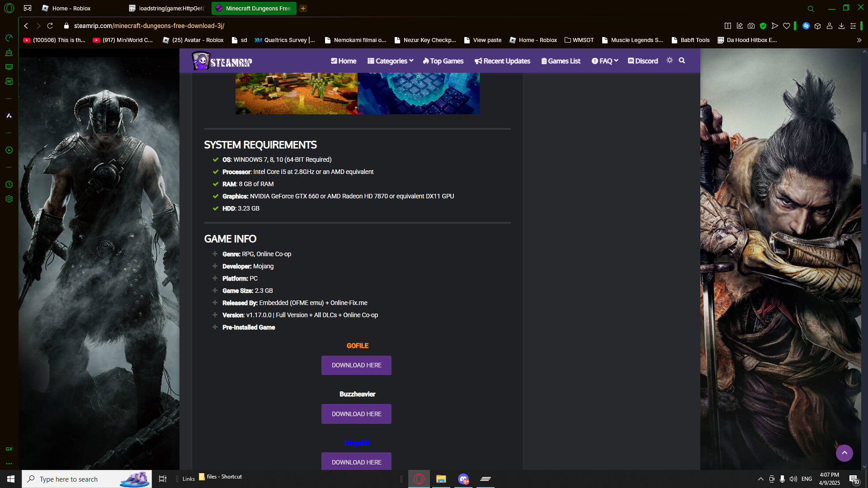Open the Qualtrics Survey bookmark
Viewport: 868px width, 488px height.
[x=285, y=40]
